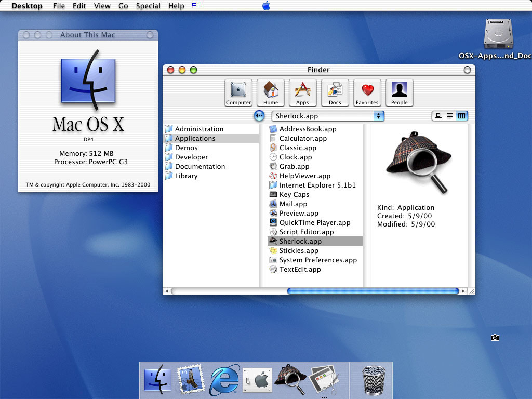Select Key Caps in the list

(x=315, y=194)
